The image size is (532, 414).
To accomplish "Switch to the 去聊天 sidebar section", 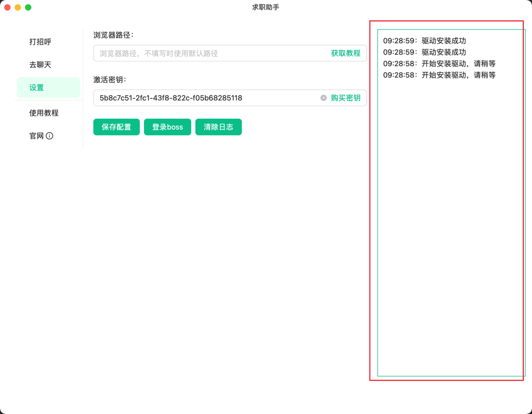I will 41,64.
